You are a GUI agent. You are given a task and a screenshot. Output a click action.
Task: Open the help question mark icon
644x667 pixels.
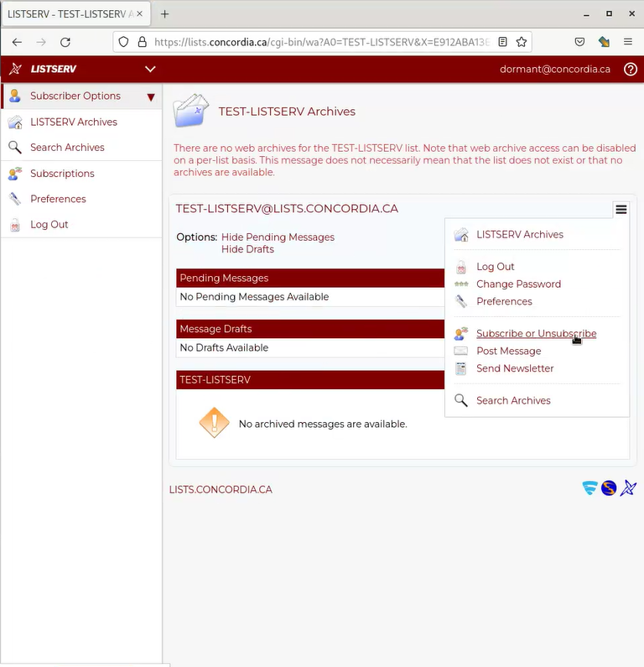(x=631, y=70)
